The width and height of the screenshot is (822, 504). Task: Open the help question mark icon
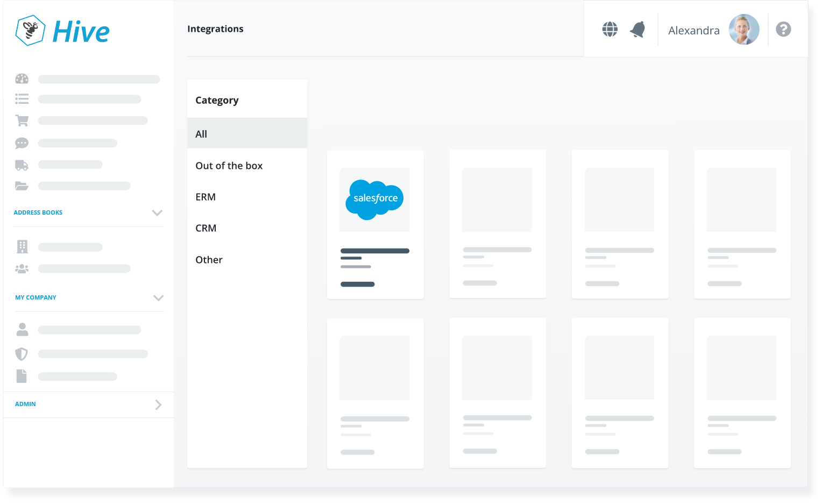point(784,29)
